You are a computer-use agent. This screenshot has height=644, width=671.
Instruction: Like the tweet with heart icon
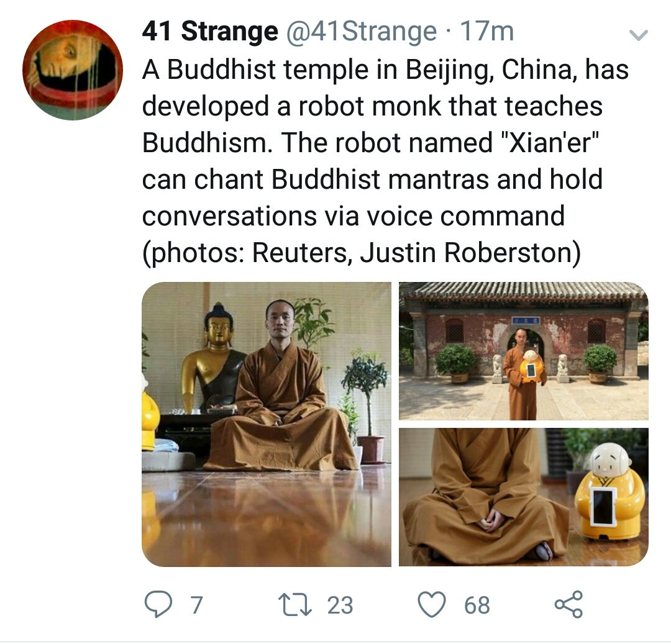coord(432,605)
